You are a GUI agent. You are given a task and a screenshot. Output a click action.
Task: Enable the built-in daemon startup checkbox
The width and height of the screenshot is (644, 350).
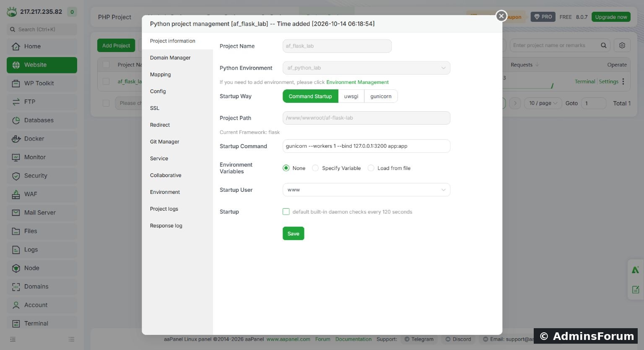[286, 212]
